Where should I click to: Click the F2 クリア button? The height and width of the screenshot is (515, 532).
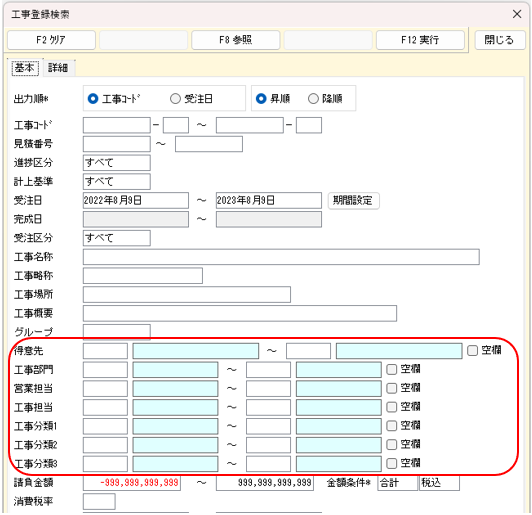pyautogui.click(x=51, y=40)
